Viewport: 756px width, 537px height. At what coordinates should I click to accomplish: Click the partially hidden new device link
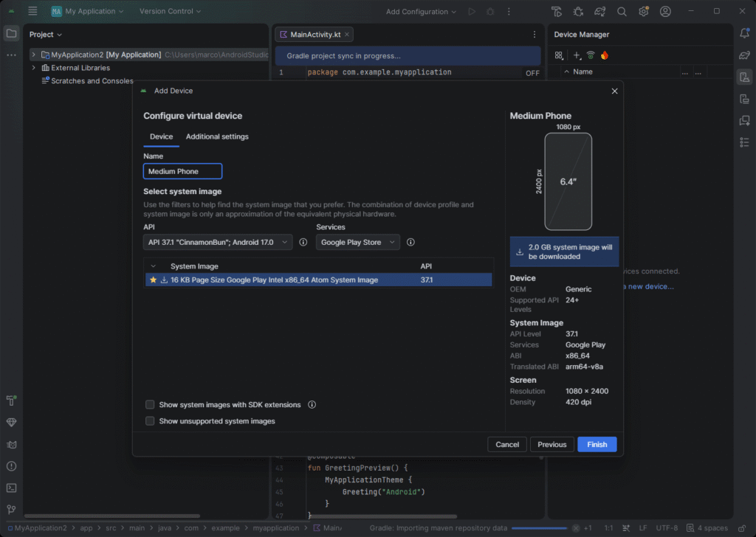click(x=648, y=286)
